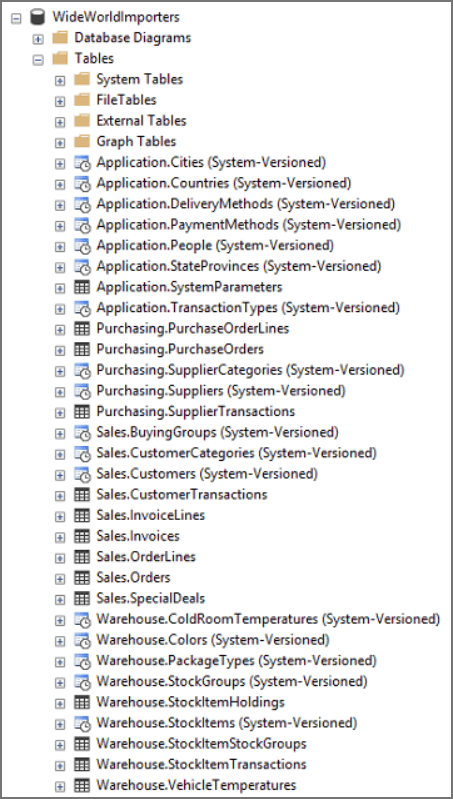
Task: Click the Sales.Customers temporal table icon
Action: click(x=82, y=474)
